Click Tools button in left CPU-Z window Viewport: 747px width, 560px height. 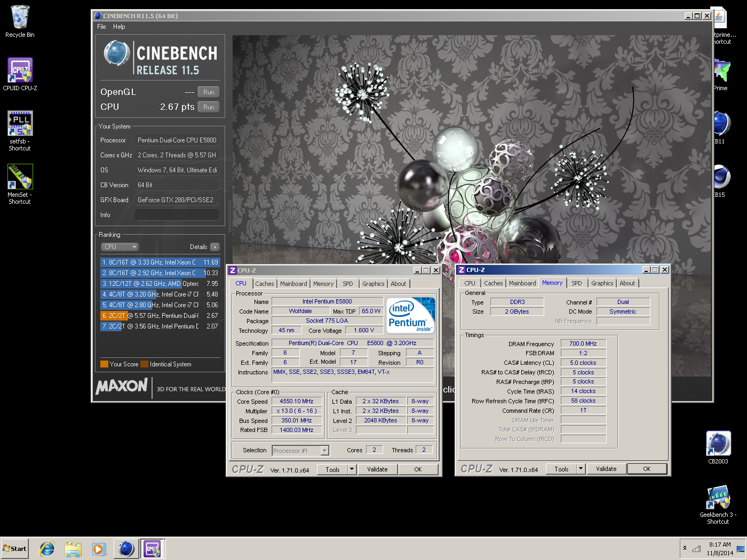pyautogui.click(x=333, y=470)
